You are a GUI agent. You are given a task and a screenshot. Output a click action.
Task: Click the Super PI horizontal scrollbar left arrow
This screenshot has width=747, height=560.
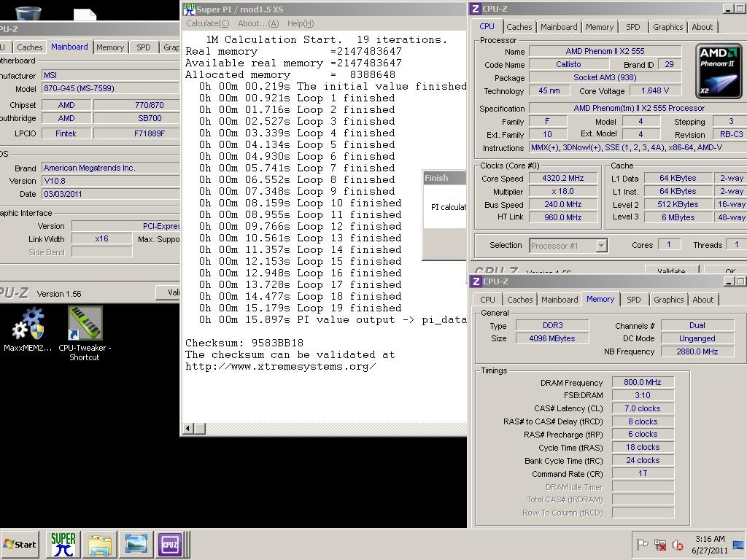coord(188,429)
